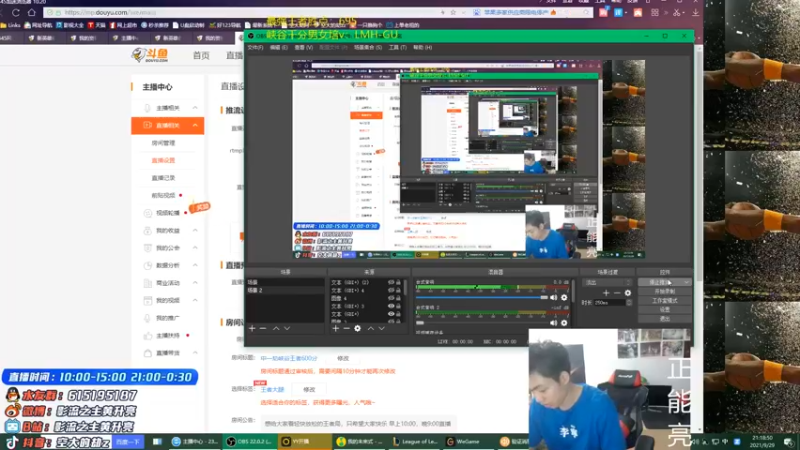800x450 pixels.
Task: Open source properties with the gear icon under the sources list
Action: click(358, 329)
